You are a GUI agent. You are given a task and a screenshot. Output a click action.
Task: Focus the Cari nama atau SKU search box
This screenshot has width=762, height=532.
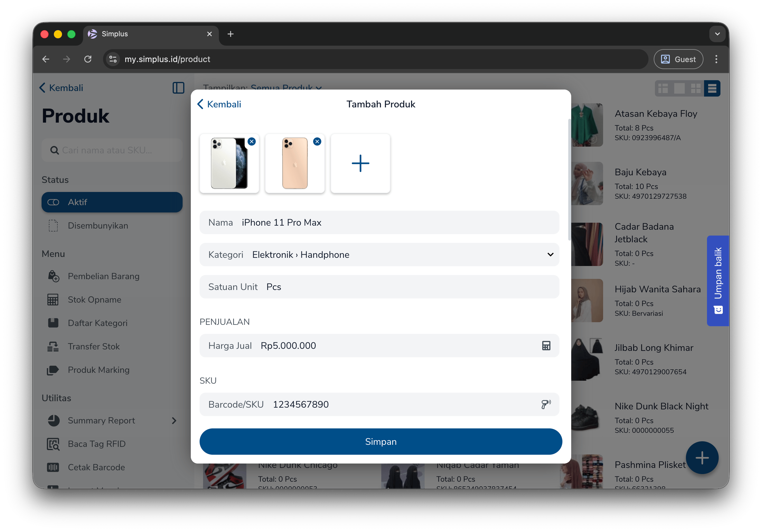(112, 150)
